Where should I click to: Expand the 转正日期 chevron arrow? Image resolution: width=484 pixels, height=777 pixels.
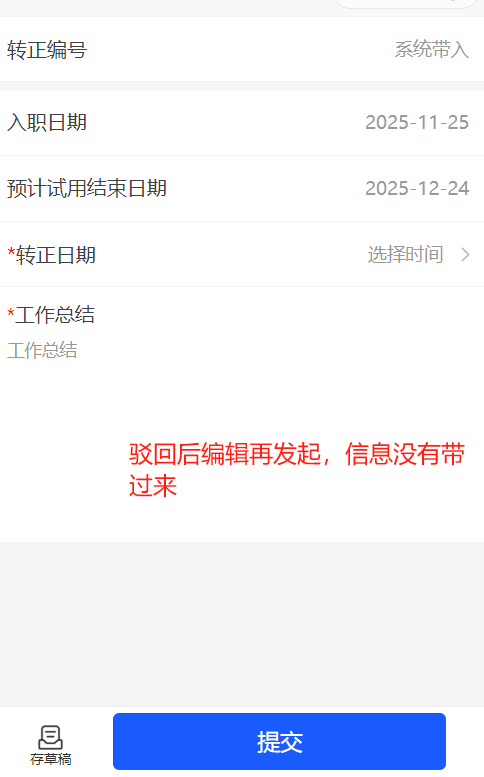tap(465, 255)
